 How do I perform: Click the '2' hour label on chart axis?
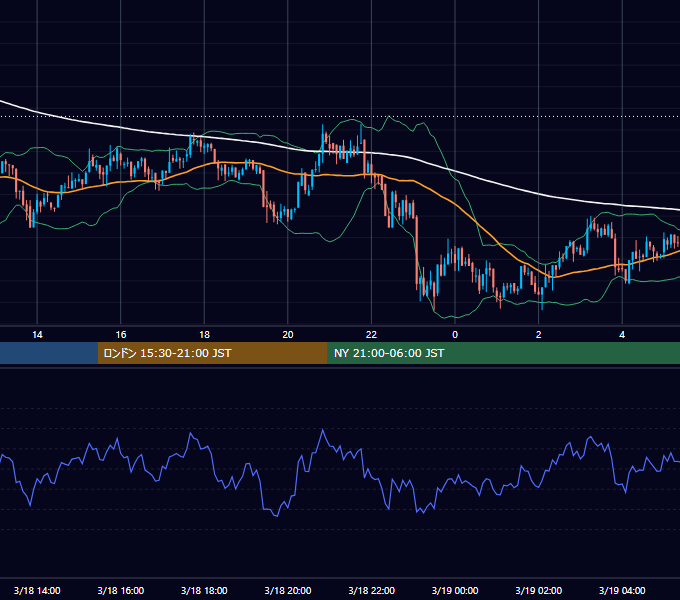click(x=539, y=334)
